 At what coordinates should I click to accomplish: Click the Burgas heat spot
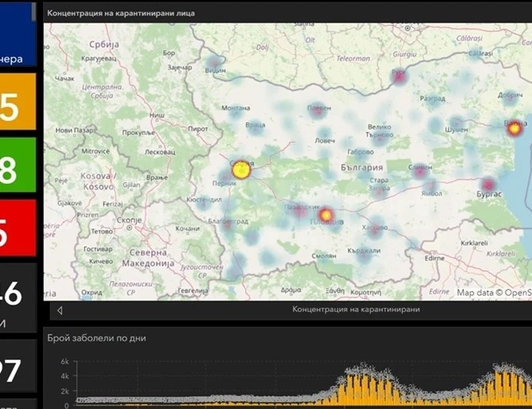pyautogui.click(x=488, y=185)
